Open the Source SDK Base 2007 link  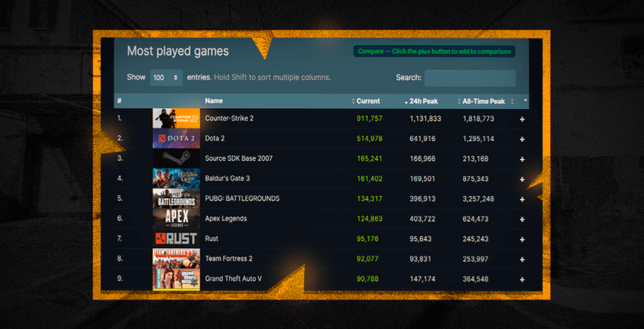(238, 159)
